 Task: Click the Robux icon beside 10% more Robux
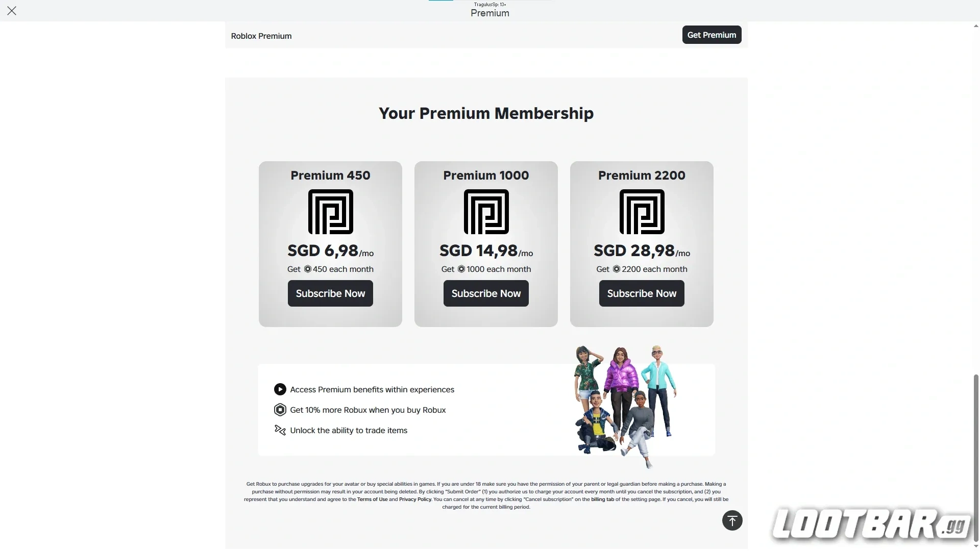(280, 410)
